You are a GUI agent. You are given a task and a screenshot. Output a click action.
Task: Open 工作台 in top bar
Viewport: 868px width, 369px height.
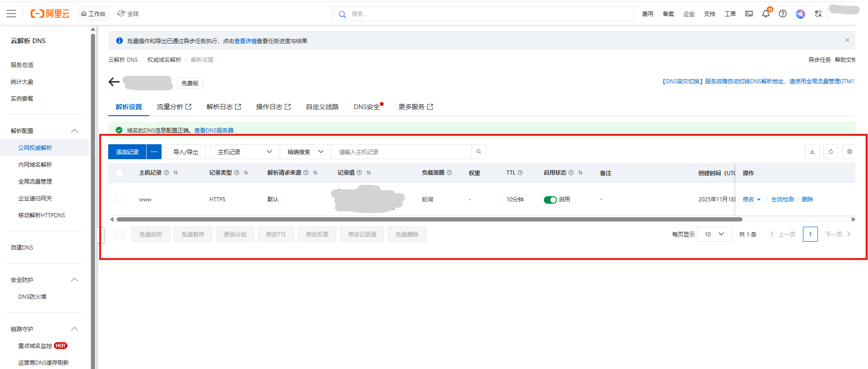click(x=93, y=14)
